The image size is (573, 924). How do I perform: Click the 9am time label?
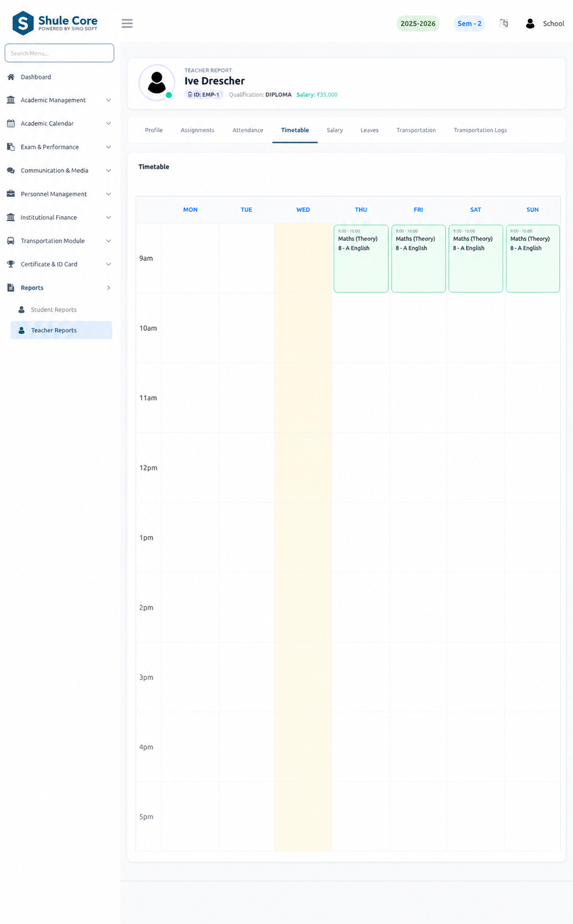[146, 258]
